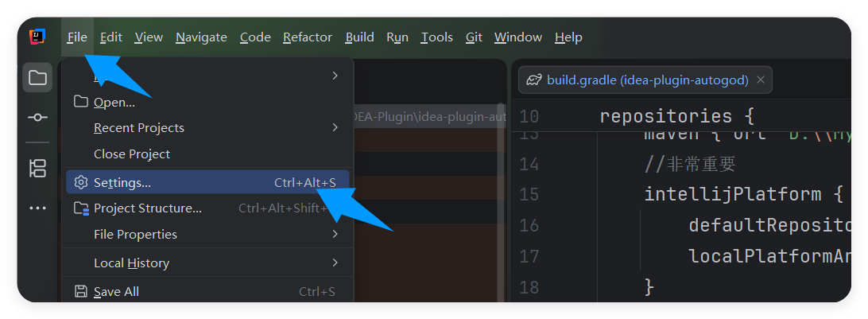
Task: Expand the Local History submenu arrow
Action: 335,263
